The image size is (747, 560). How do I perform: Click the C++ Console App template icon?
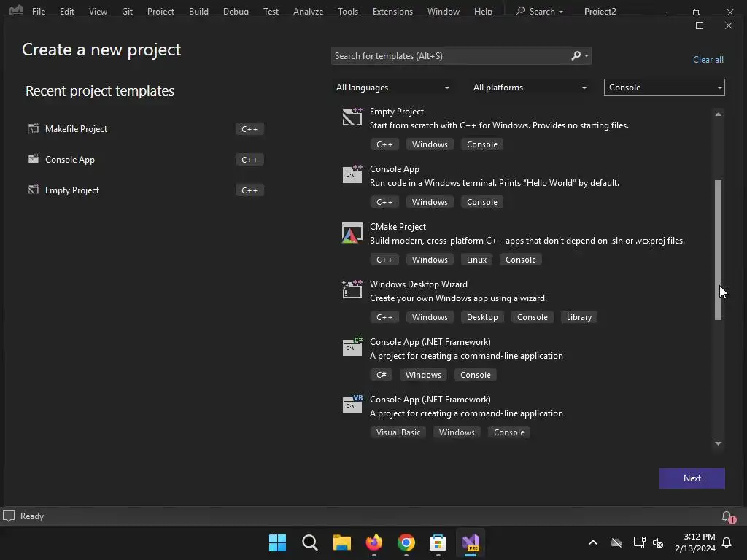click(352, 174)
